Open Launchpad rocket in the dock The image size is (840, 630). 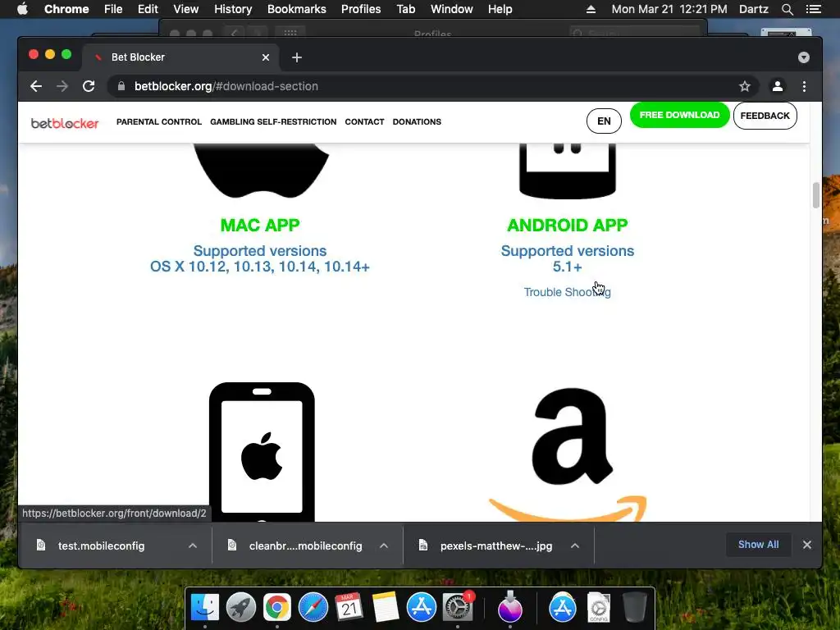241,608
